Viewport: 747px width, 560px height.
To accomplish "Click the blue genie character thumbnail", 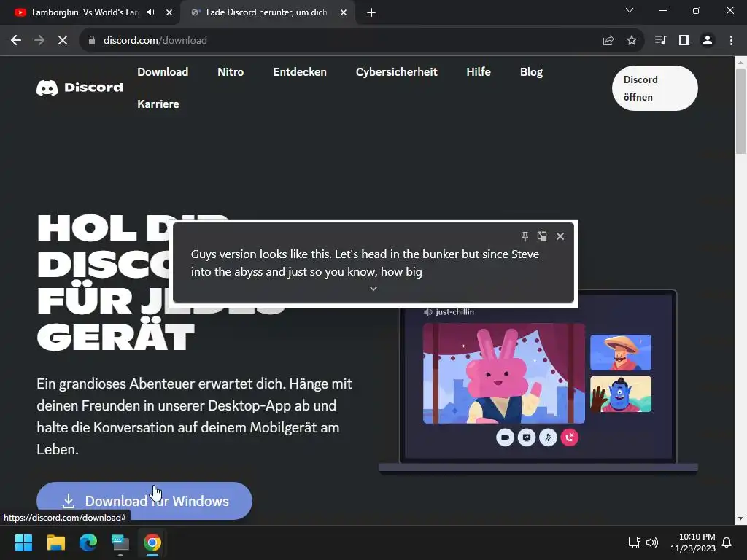I will (x=620, y=394).
